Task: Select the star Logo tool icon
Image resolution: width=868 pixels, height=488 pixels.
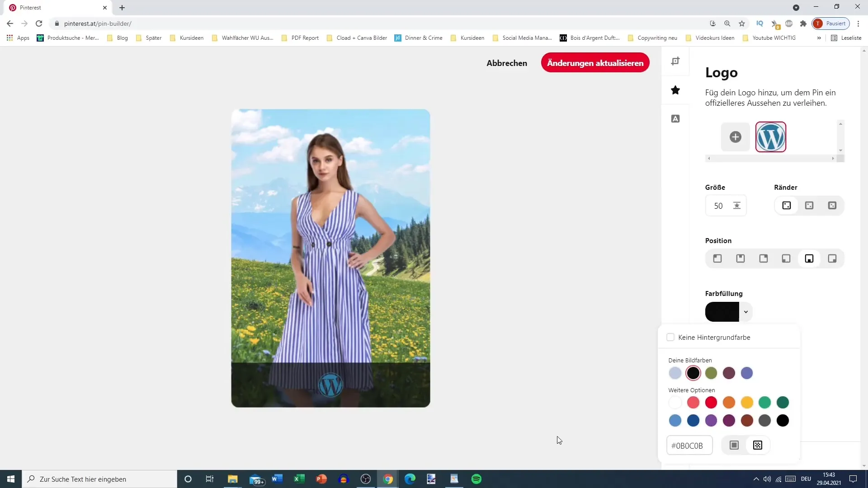Action: coord(675,90)
